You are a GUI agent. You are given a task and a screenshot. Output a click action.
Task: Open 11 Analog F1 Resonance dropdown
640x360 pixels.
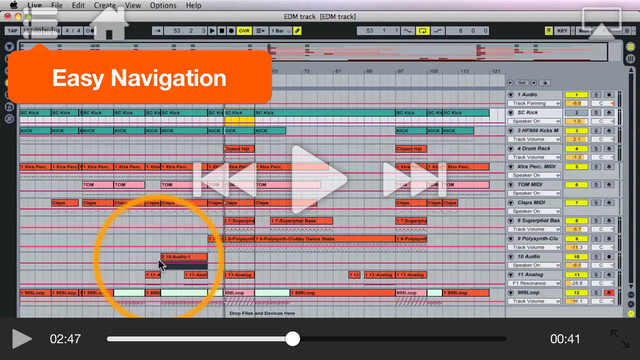tap(534, 283)
